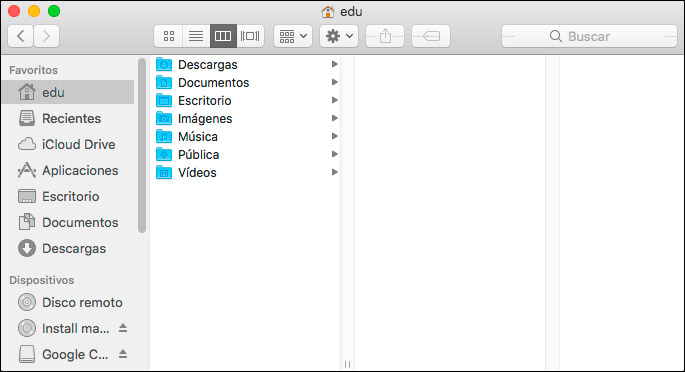Expand Descargas with its disclosure arrow
The width and height of the screenshot is (685, 372).
[x=335, y=64]
